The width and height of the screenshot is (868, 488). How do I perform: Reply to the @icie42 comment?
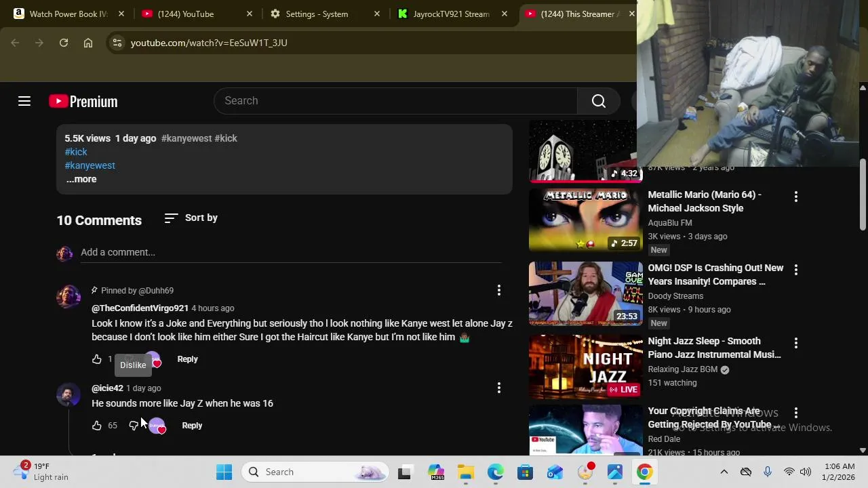pyautogui.click(x=192, y=426)
